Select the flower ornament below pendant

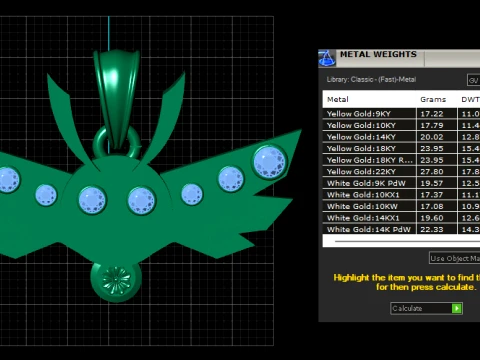(116, 280)
